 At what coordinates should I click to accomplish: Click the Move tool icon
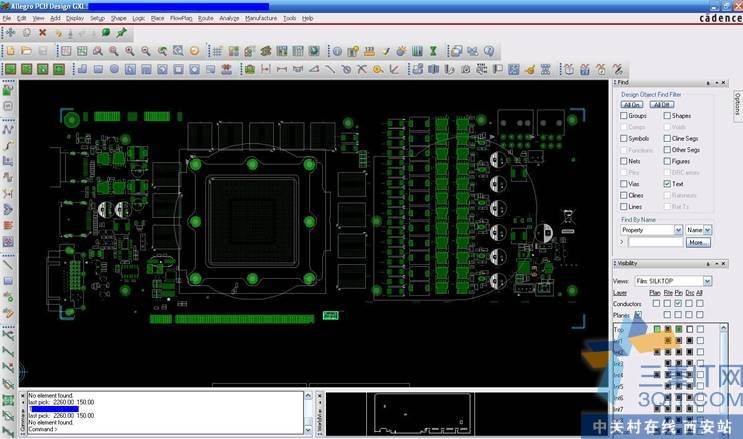click(10, 33)
